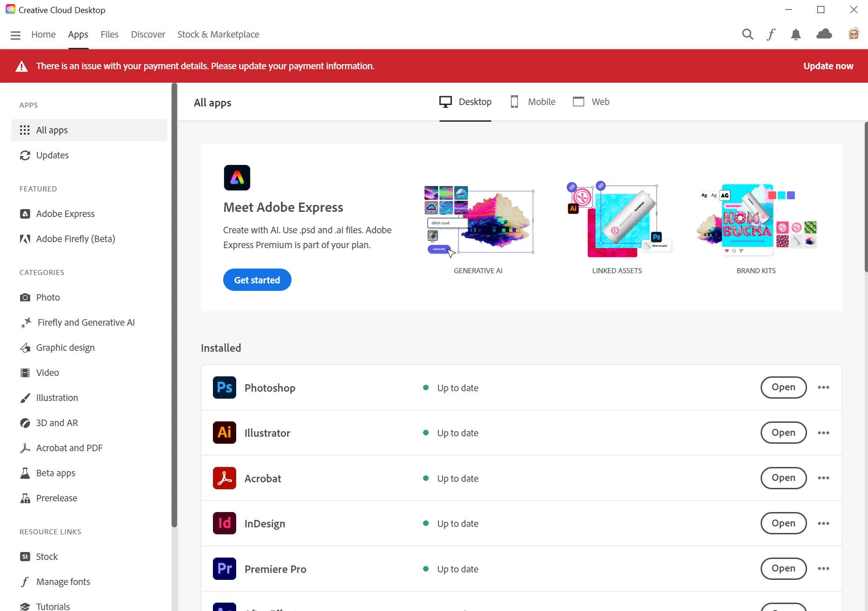
Task: Open InDesign with its Open button
Action: (x=783, y=523)
